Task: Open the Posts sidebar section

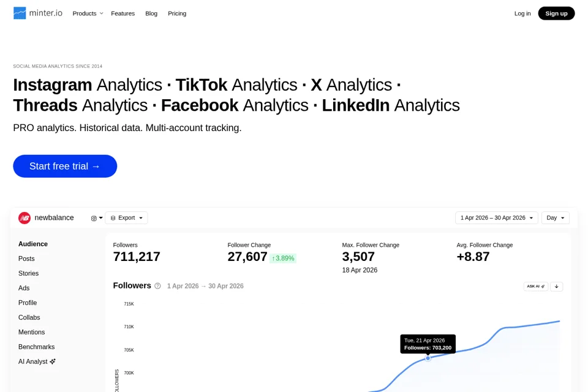Action: click(x=26, y=259)
